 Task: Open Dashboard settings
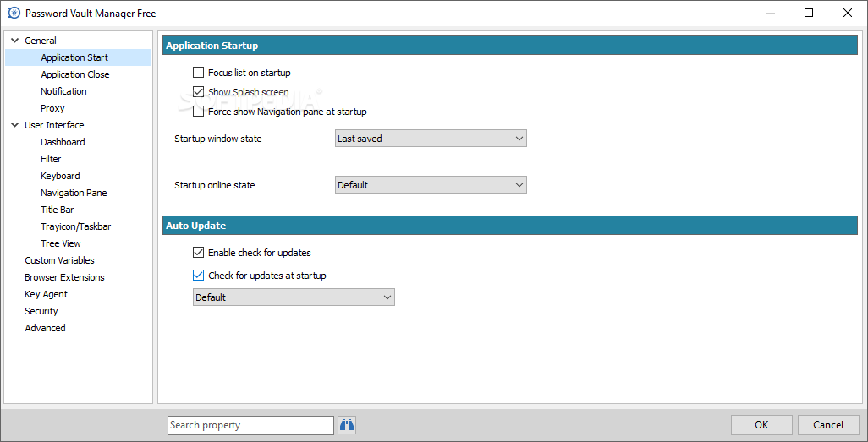click(63, 142)
